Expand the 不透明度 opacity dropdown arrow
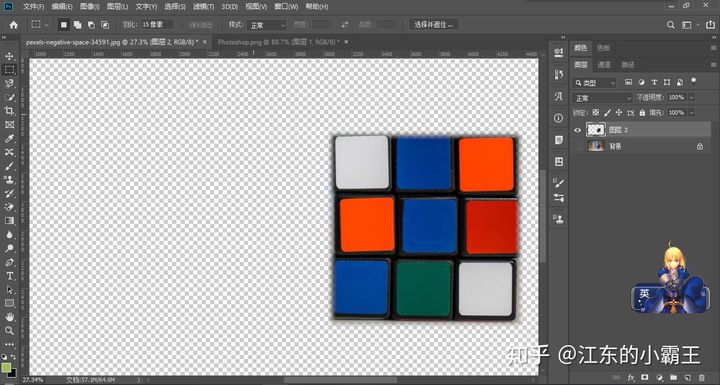Image resolution: width=720 pixels, height=385 pixels. (692, 97)
